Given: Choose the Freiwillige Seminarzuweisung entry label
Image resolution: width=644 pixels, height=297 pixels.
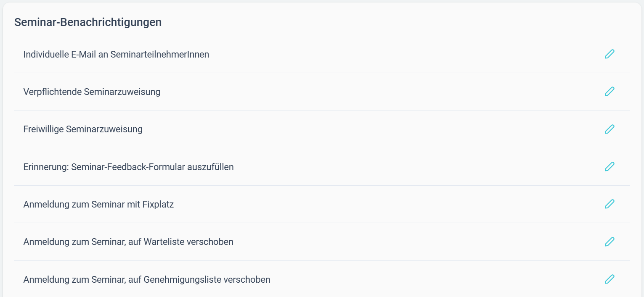Looking at the screenshot, I should pos(83,129).
